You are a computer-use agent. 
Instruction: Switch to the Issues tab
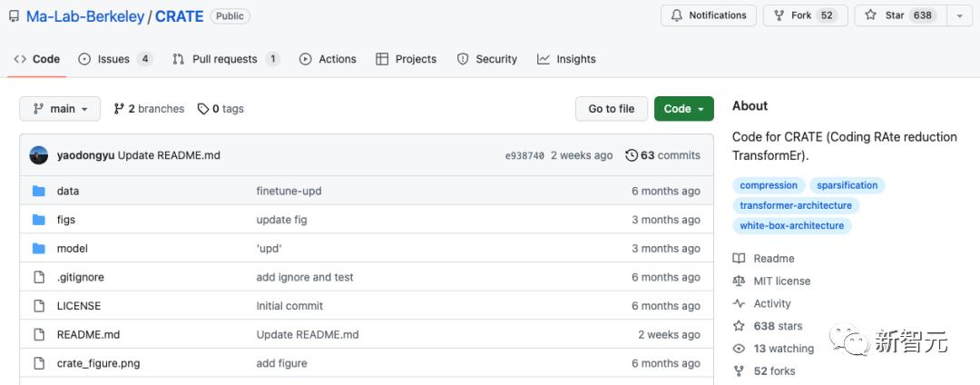pyautogui.click(x=113, y=59)
